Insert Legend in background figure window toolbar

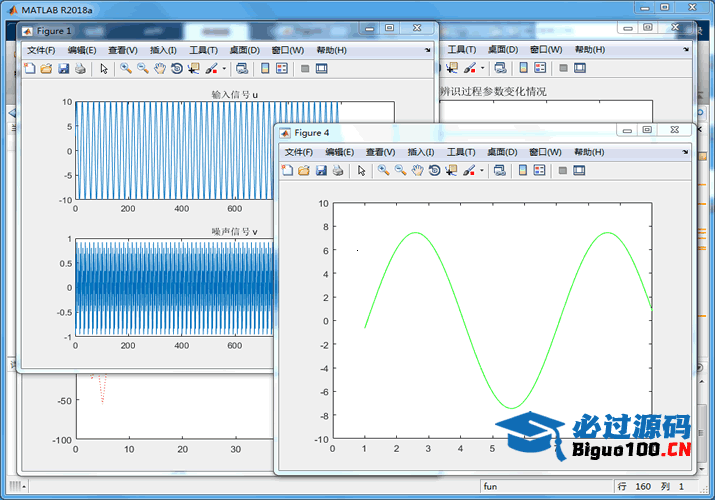click(x=540, y=68)
